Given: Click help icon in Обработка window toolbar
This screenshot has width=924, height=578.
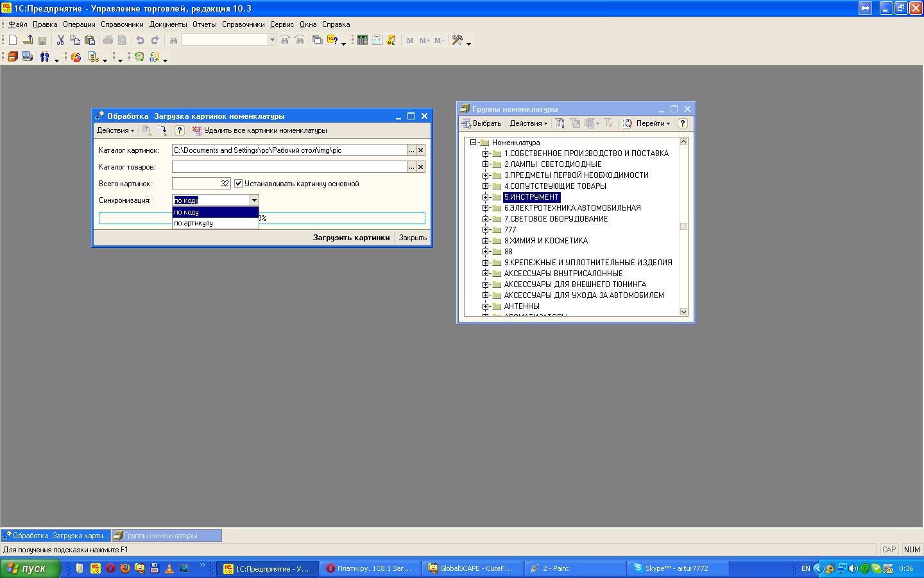Looking at the screenshot, I should (x=180, y=130).
